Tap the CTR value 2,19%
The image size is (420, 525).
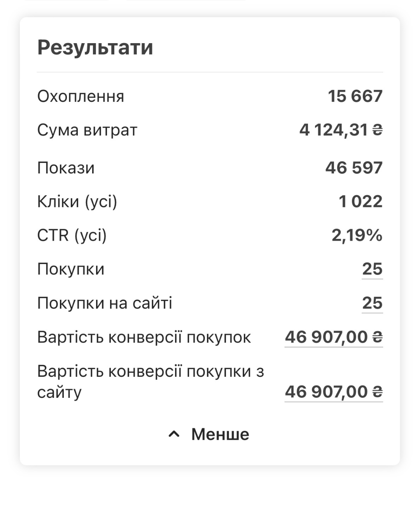coord(357,235)
